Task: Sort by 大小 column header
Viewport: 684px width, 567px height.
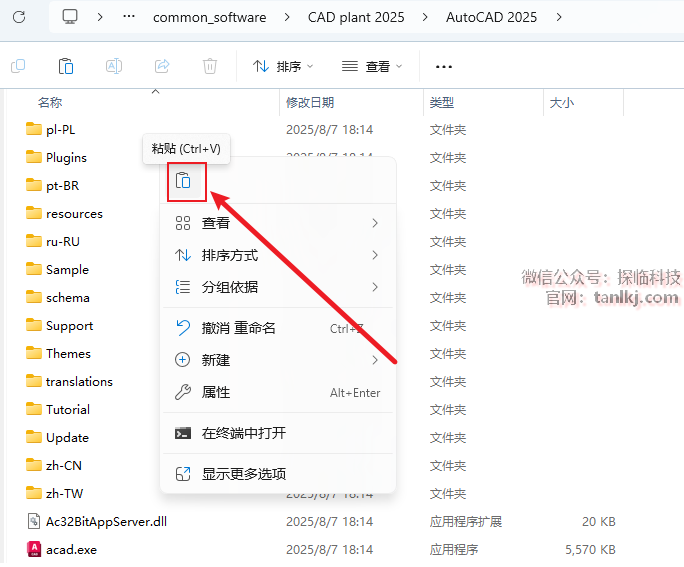Action: pyautogui.click(x=562, y=103)
